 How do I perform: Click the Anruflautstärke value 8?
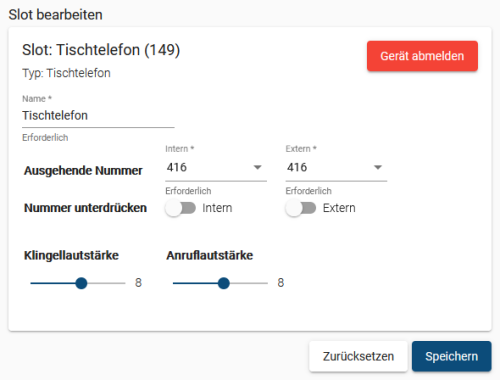[281, 283]
